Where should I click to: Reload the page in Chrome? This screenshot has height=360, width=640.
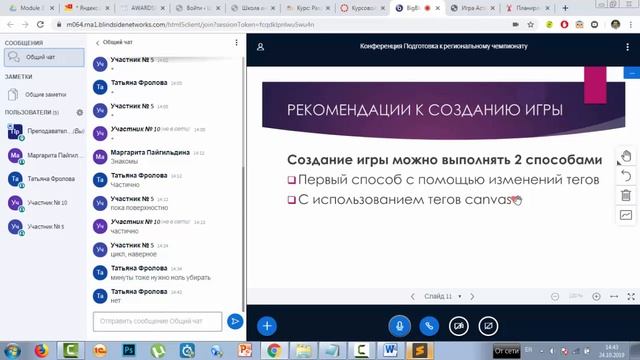tap(40, 24)
